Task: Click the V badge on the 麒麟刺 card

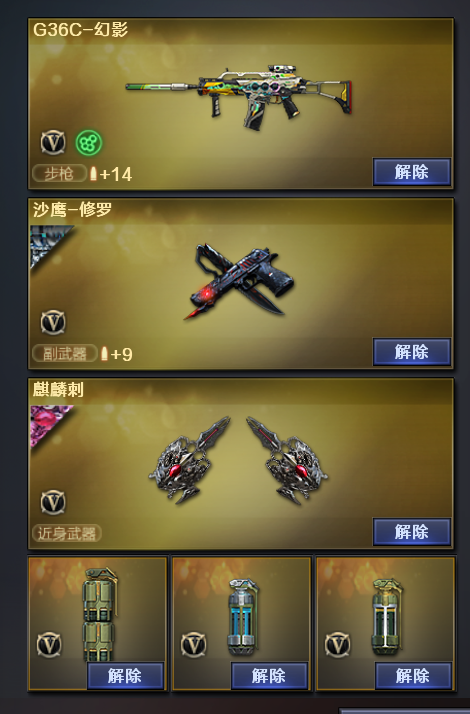Action: coord(53,502)
